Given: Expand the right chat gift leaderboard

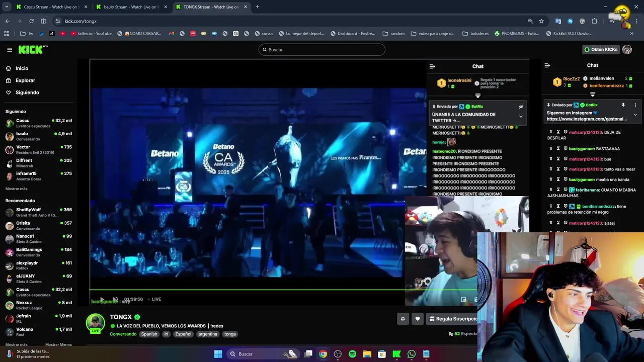Looking at the screenshot, I should pyautogui.click(x=592, y=95).
